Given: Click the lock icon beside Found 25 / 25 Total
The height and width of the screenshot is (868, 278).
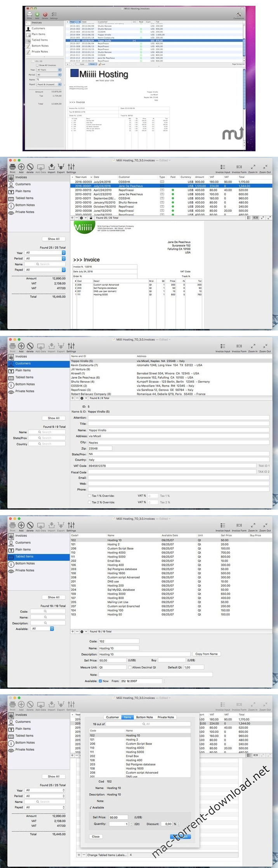Looking at the screenshot, I should tap(91, 218).
